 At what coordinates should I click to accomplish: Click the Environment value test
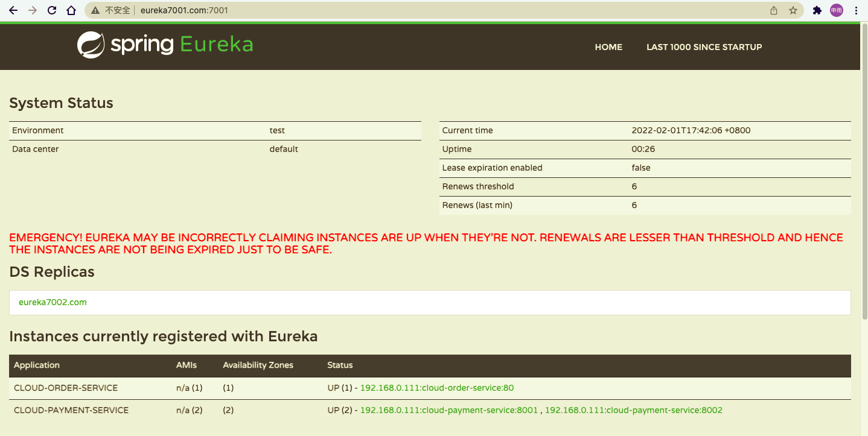tap(277, 130)
